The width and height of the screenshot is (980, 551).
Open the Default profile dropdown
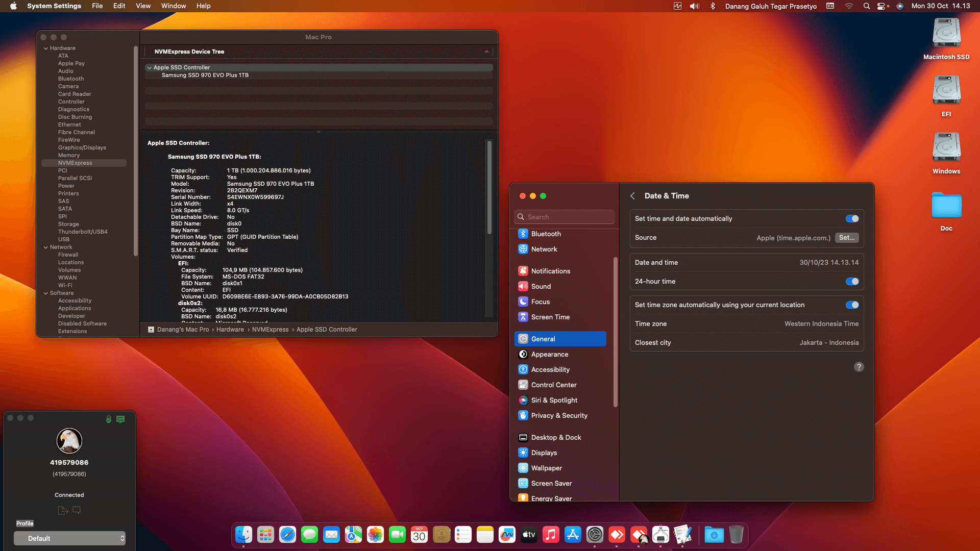69,538
